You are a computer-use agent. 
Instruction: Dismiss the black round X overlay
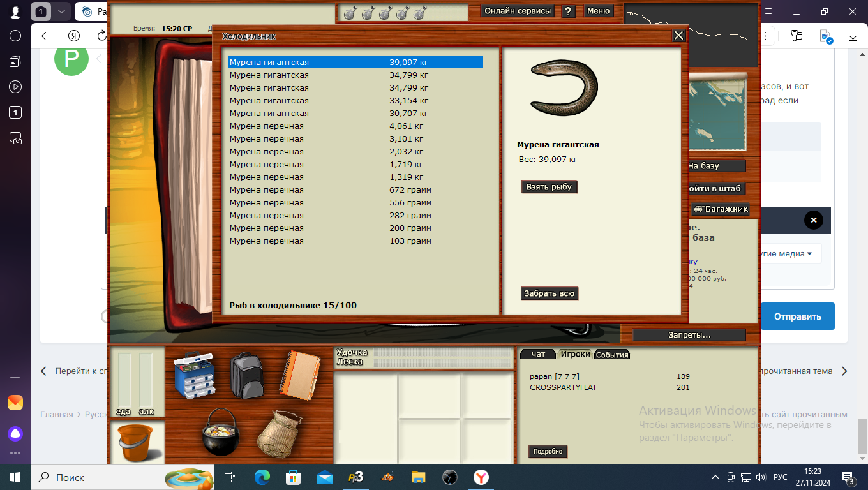[813, 221]
